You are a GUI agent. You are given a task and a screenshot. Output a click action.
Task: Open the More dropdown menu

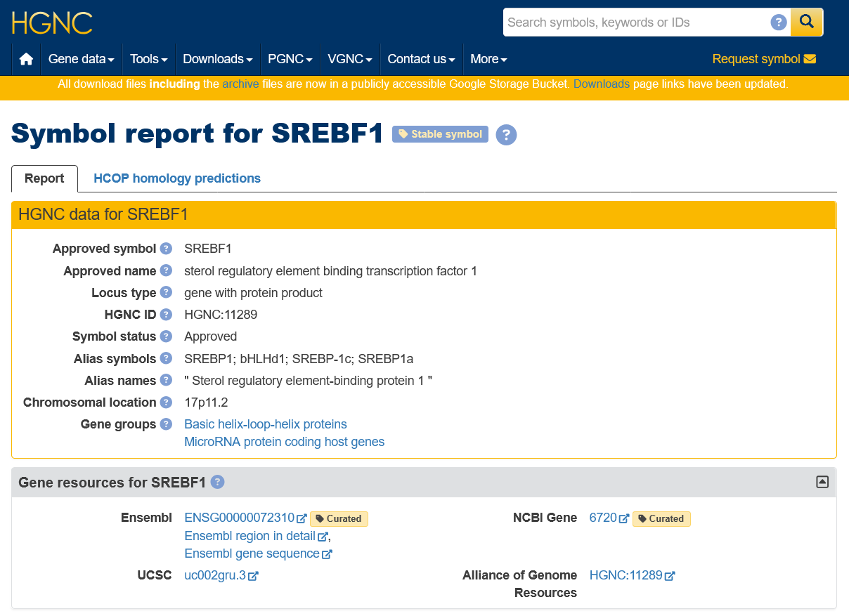488,59
